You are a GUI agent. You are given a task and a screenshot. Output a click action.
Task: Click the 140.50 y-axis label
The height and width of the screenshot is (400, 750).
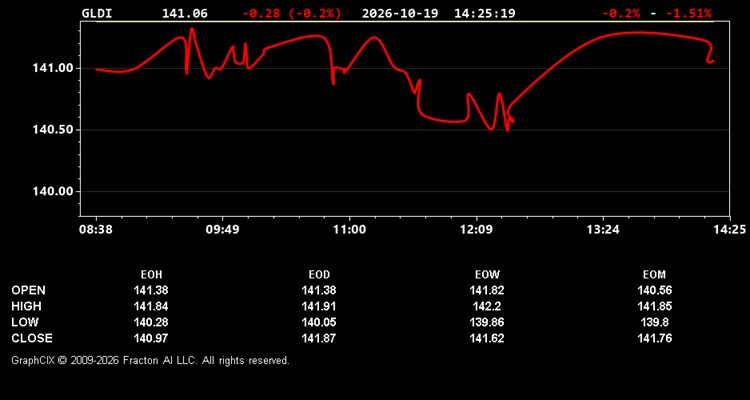click(x=53, y=130)
